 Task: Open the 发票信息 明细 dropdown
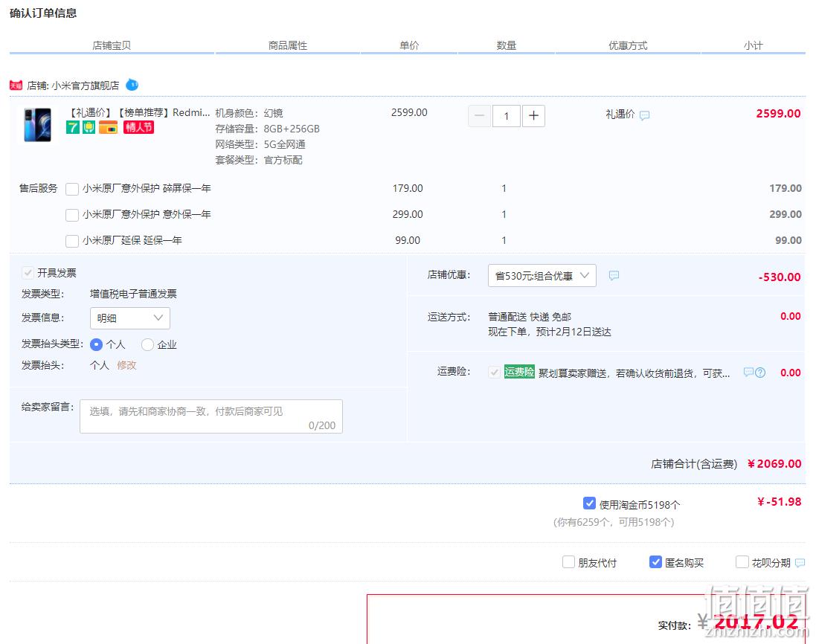[x=130, y=318]
